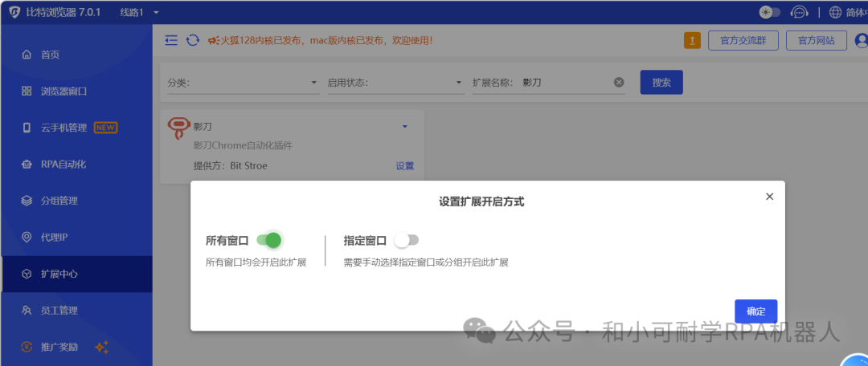Click the customer service headset icon
This screenshot has height=366, width=868.
[799, 12]
